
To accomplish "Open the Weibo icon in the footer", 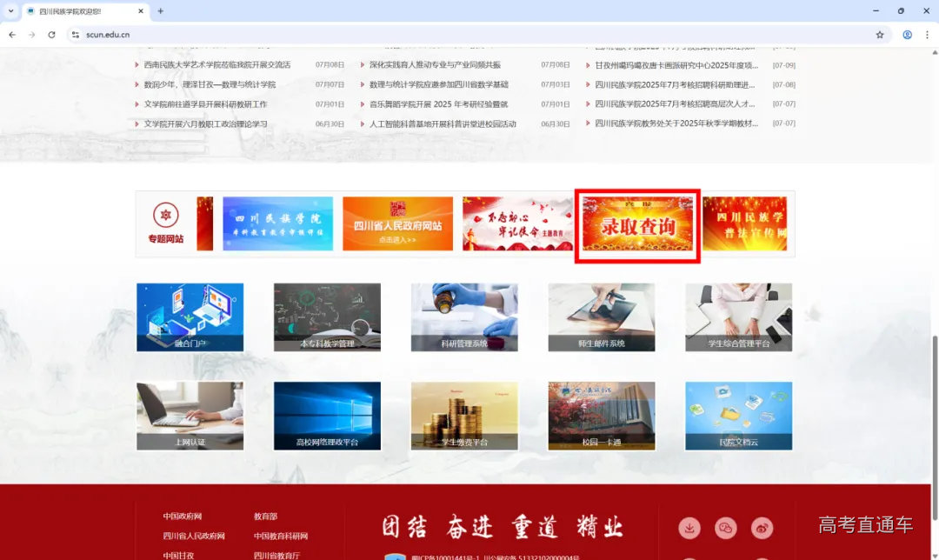I will pyautogui.click(x=762, y=527).
